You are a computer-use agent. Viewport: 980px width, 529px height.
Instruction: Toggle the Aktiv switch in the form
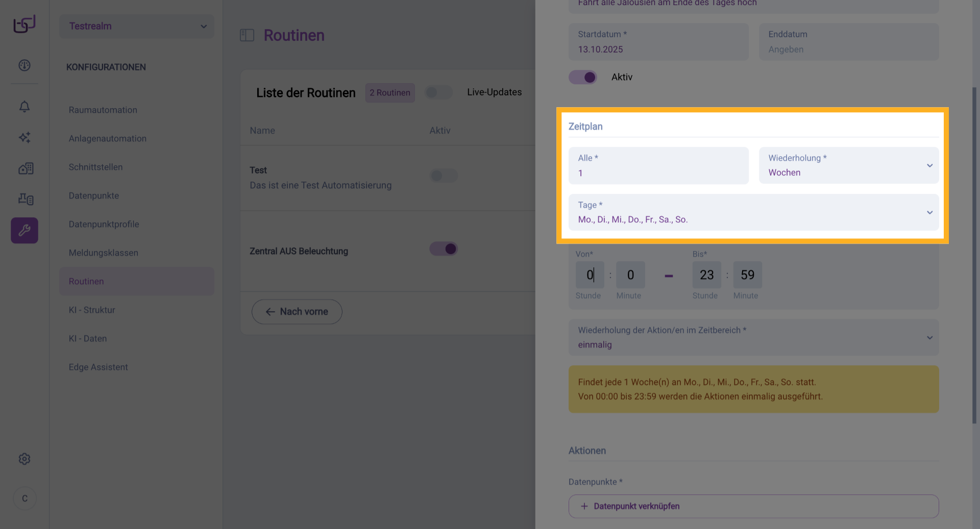point(583,77)
